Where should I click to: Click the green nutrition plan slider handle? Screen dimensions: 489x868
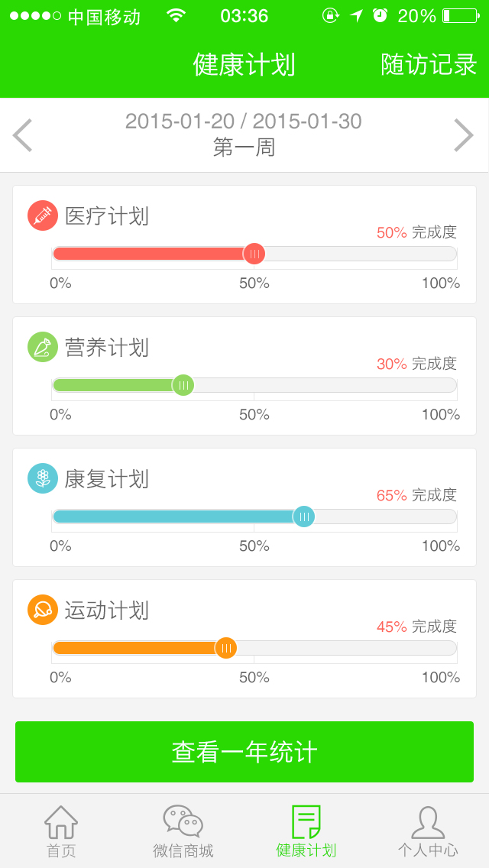pyautogui.click(x=183, y=385)
